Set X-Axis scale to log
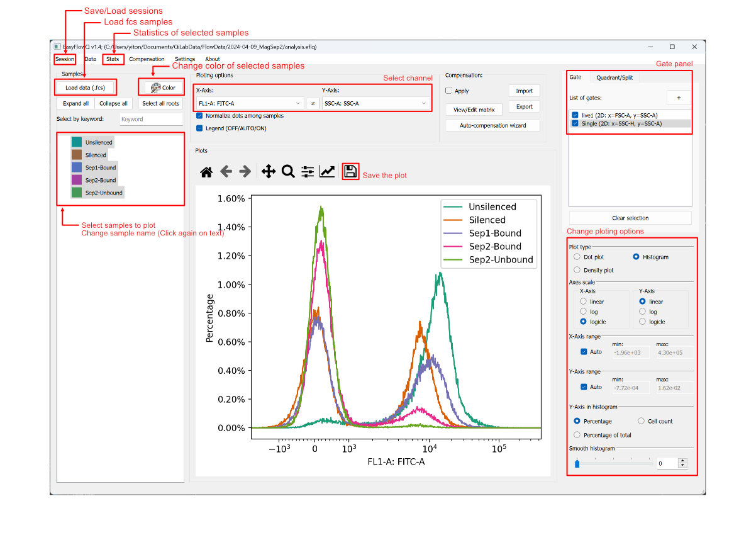This screenshot has width=756, height=535. coord(583,312)
